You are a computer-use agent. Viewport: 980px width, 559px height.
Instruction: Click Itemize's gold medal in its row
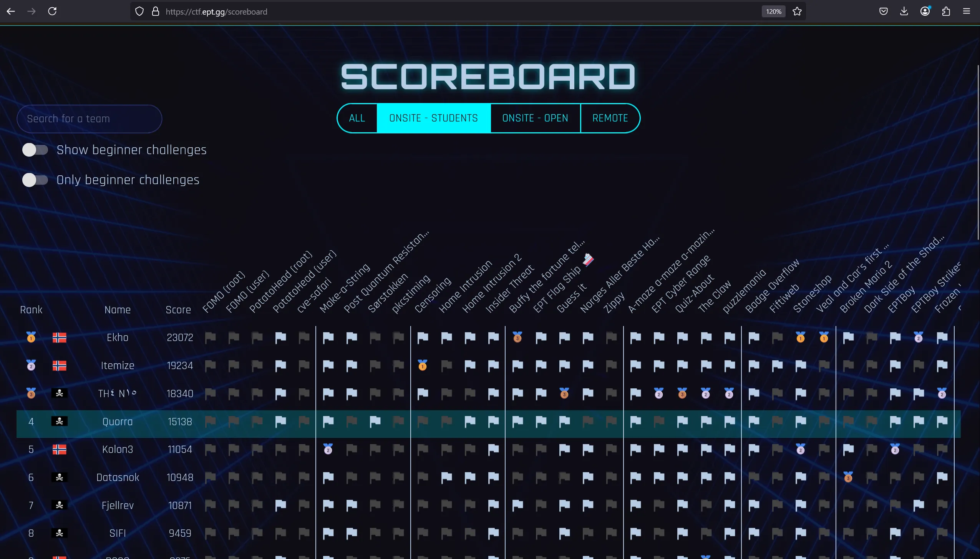pos(423,366)
